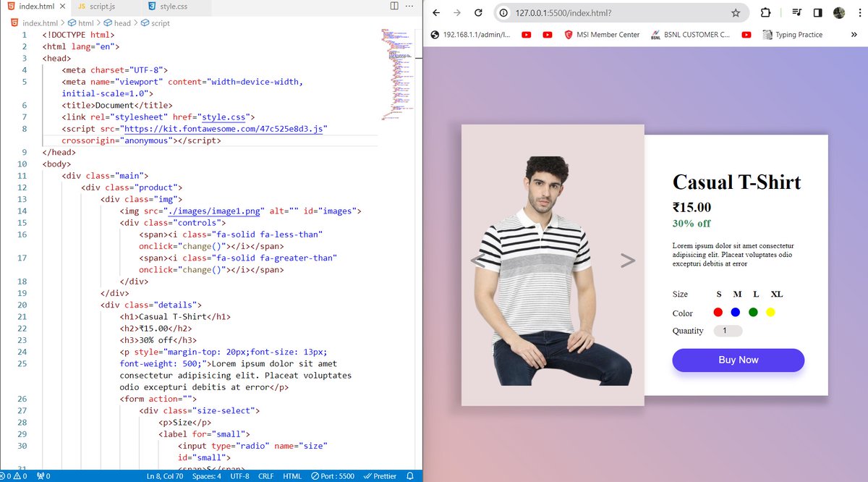Change line ending via CRLF
The image size is (868, 482).
(266, 476)
